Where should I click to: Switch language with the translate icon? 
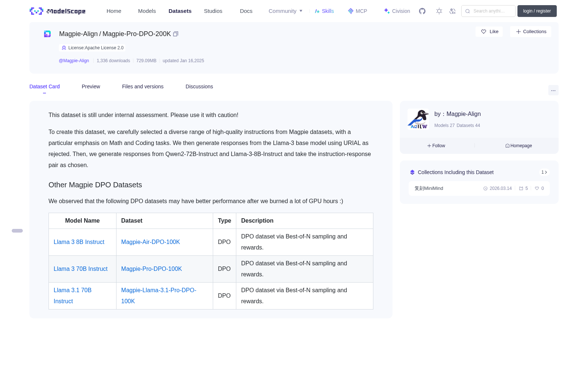click(452, 11)
